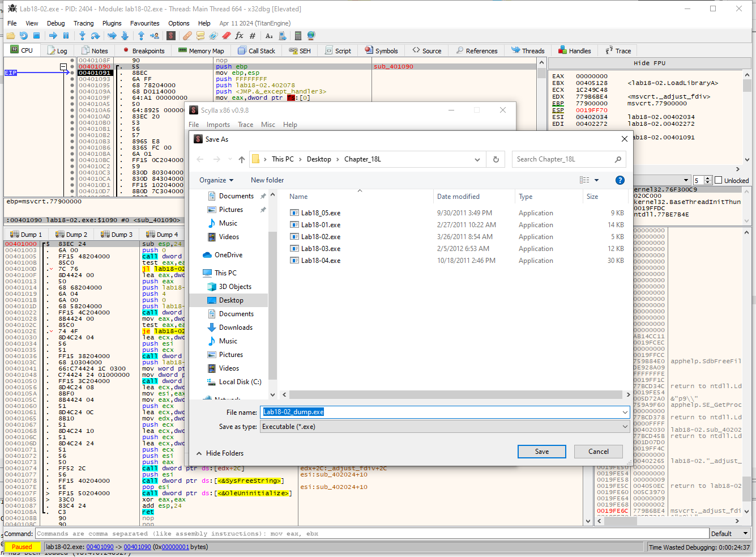Switch to the Breakpoints tab

tap(143, 50)
